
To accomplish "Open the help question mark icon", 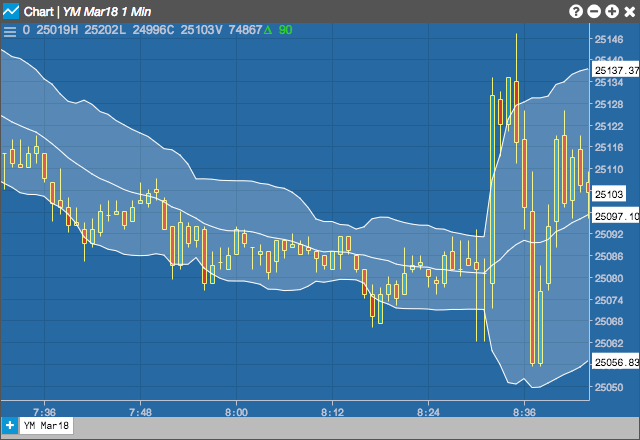I will [576, 11].
